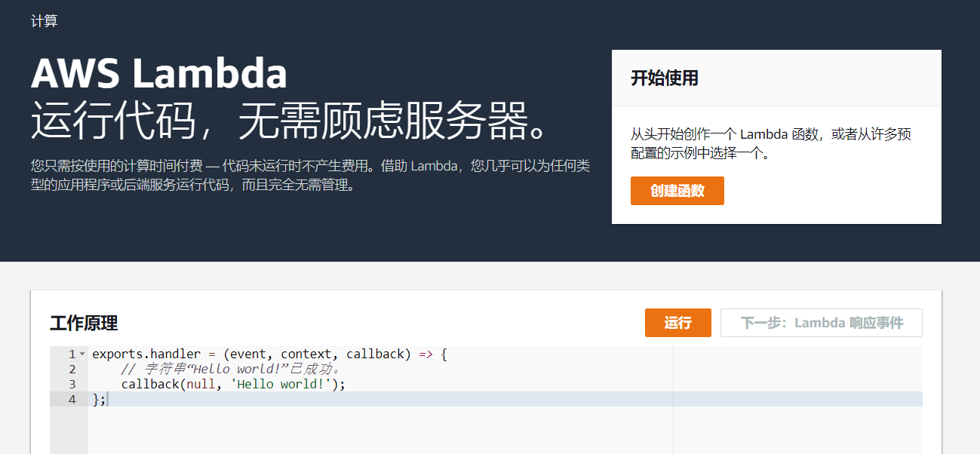Select line number 4 in the gutter
The width and height of the screenshot is (980, 454).
(x=72, y=399)
